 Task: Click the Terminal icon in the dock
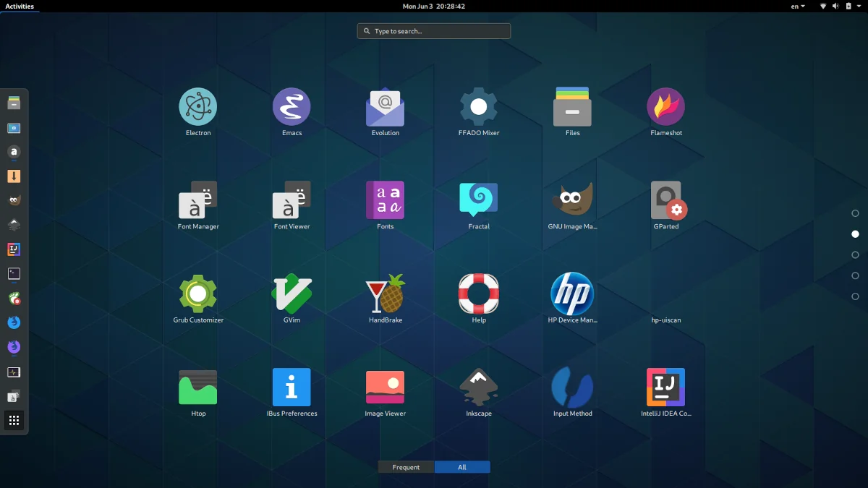(x=14, y=274)
